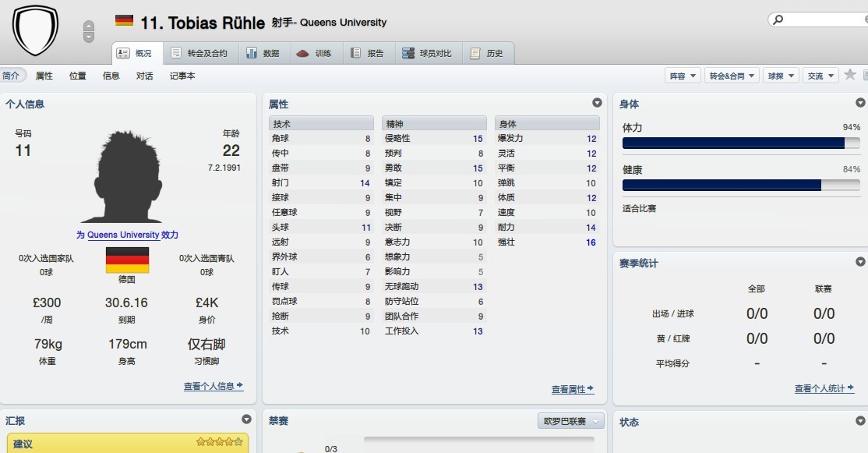Screen dimensions: 868x453
Task: Open the 球员对比 tab
Action: [x=426, y=53]
